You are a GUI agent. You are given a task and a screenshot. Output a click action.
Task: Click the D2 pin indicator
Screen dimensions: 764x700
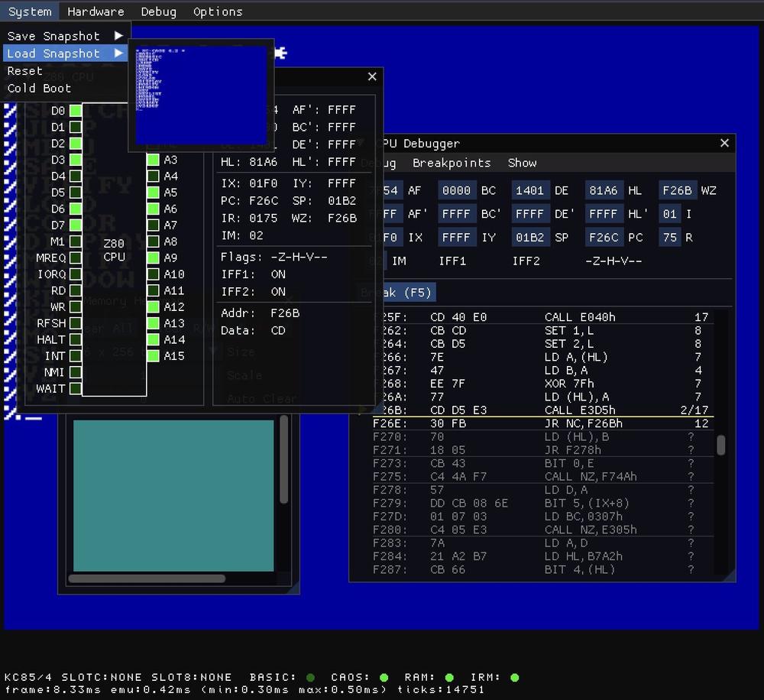tap(76, 144)
